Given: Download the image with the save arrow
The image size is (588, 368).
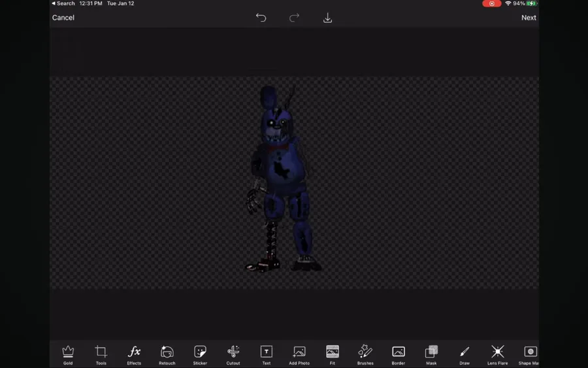Looking at the screenshot, I should [x=327, y=18].
